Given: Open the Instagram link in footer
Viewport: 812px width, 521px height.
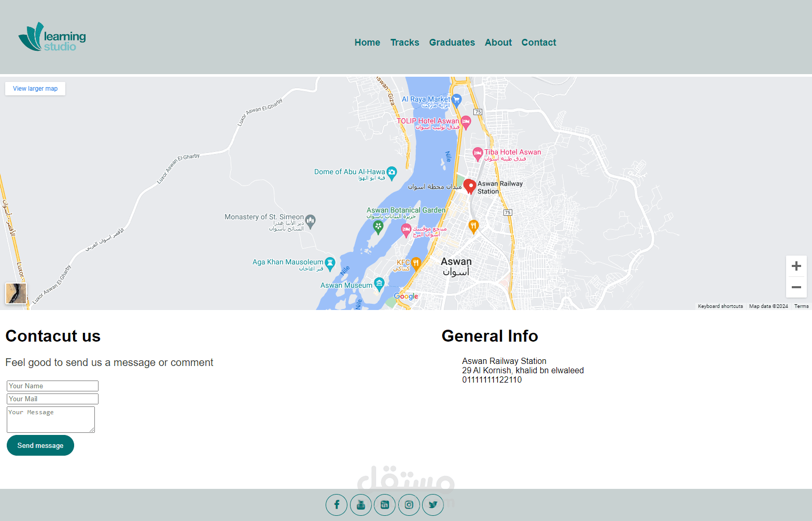Looking at the screenshot, I should click(409, 505).
